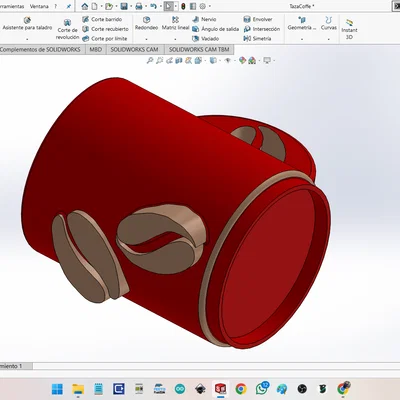Click the Ángulo de salida button
Screen dimensions: 400x400
click(215, 29)
